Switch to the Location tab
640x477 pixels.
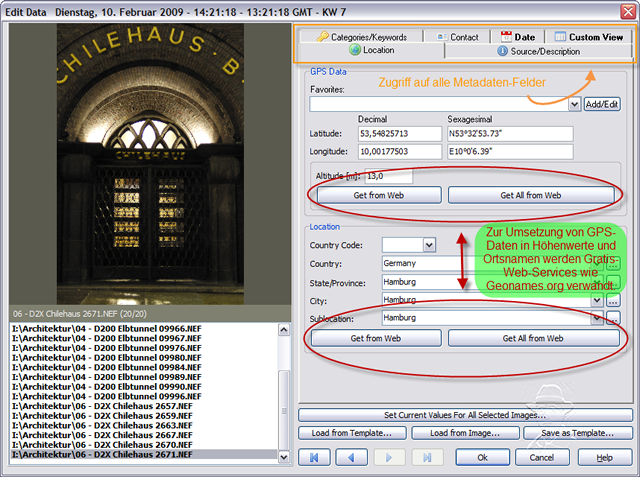(372, 50)
